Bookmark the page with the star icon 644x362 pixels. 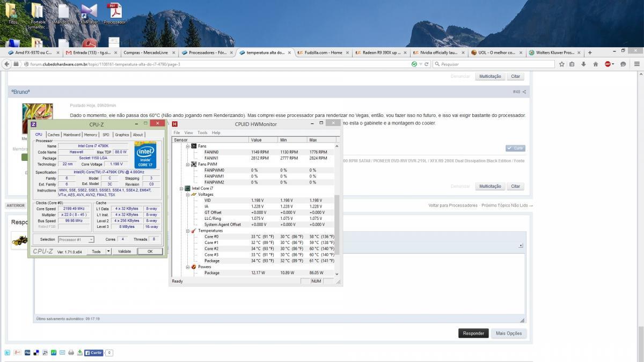[x=562, y=64]
